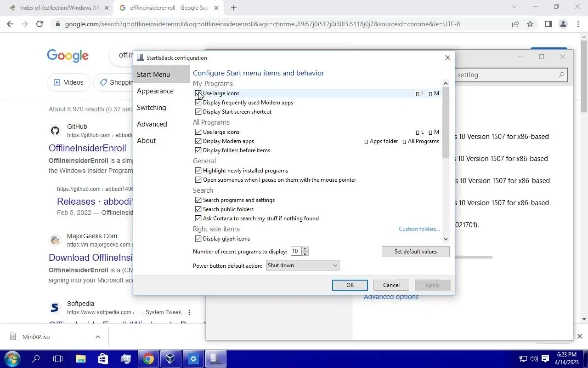
Task: Open Chrome three-dot menu
Action: [x=578, y=24]
